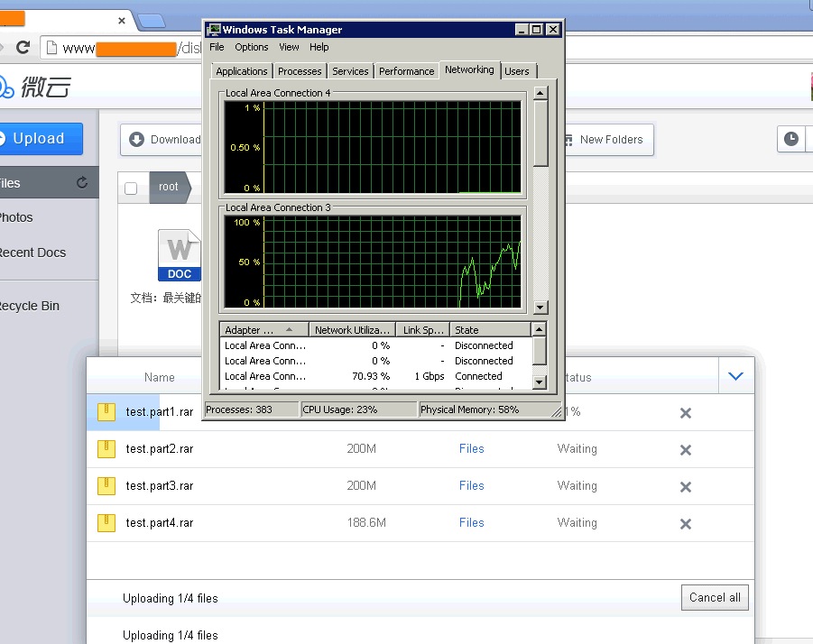Collapse the upload panel with chevron
The width and height of the screenshot is (813, 644).
click(735, 376)
